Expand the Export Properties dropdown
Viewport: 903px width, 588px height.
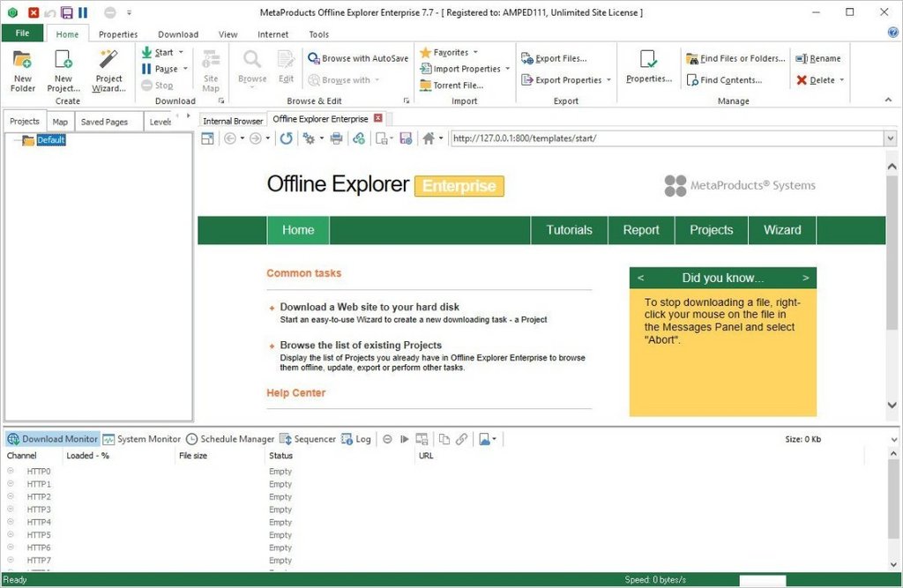(608, 80)
